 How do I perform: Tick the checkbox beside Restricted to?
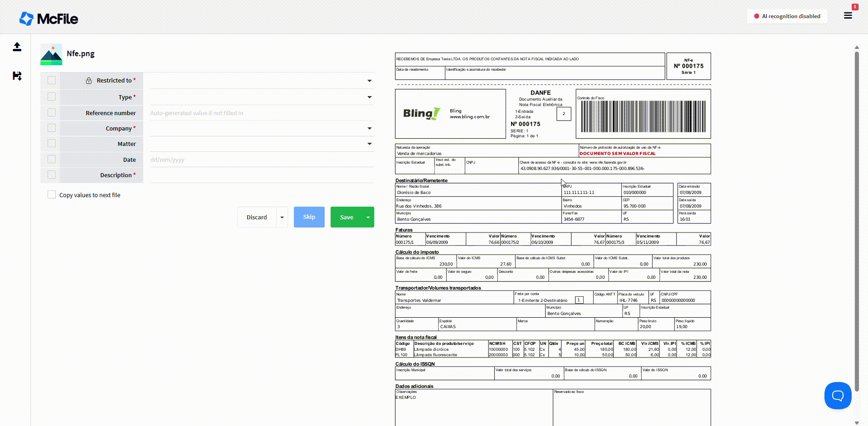click(x=52, y=81)
